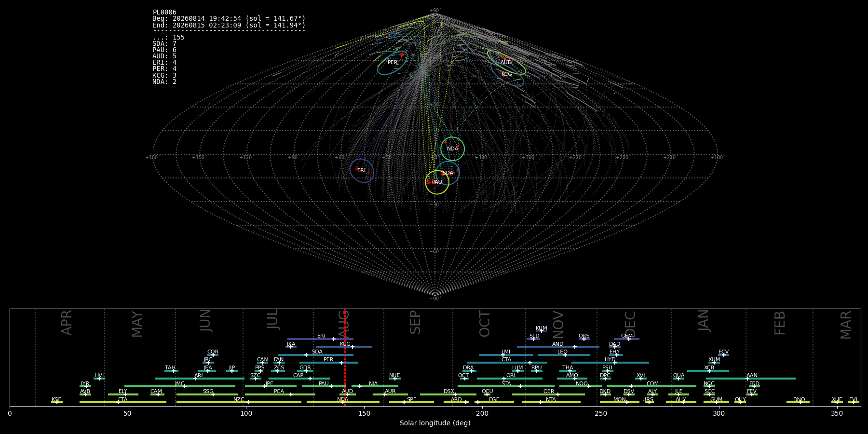
Task: Click the SDA radiant label
Action: click(448, 173)
